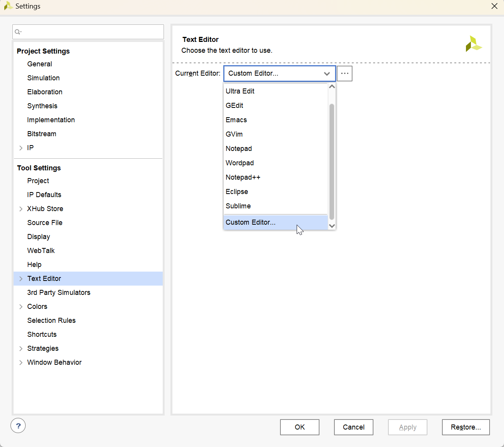This screenshot has height=447, width=504.
Task: Click the help question mark icon
Action: pos(18,426)
